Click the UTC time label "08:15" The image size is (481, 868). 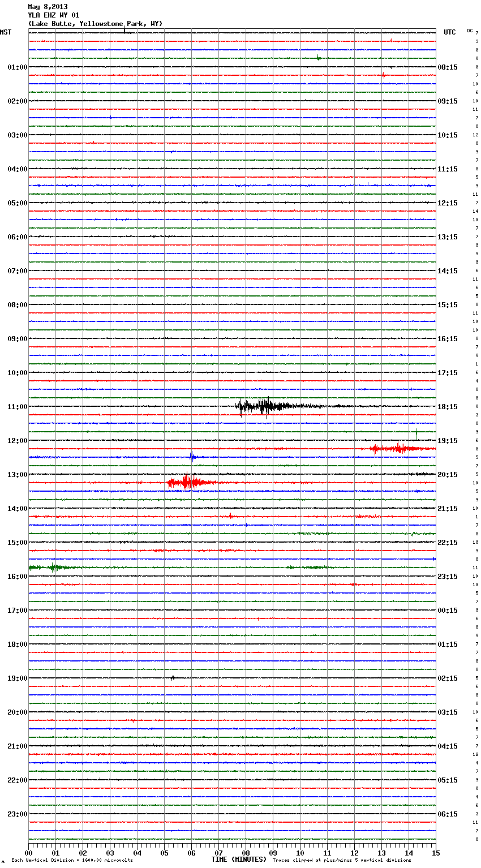pyautogui.click(x=448, y=67)
